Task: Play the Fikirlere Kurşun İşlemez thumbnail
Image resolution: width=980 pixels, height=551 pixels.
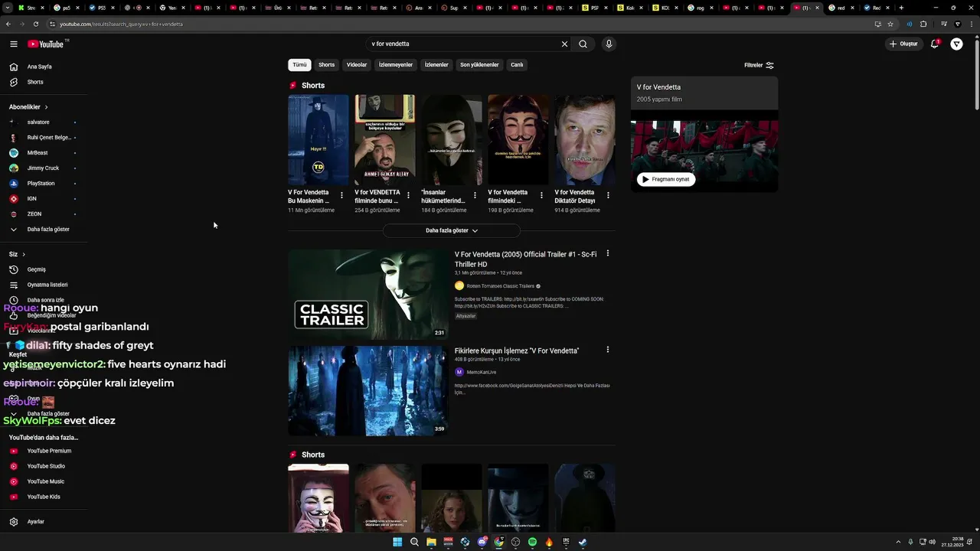Action: tap(368, 390)
